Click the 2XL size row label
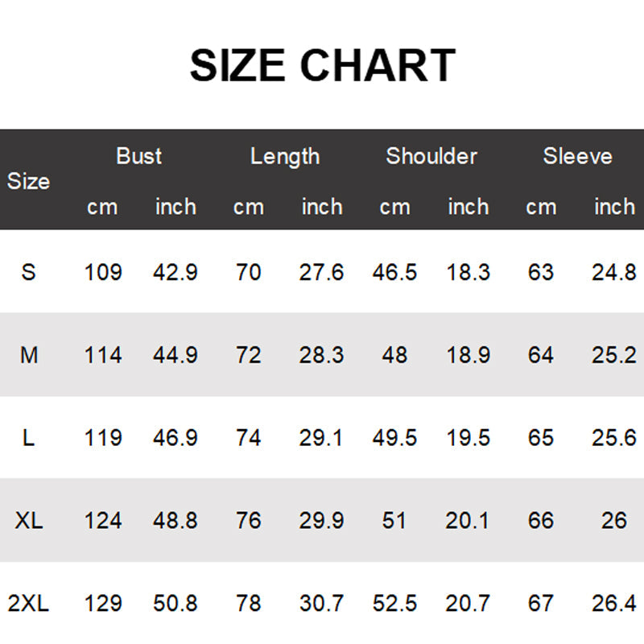 click(x=28, y=603)
